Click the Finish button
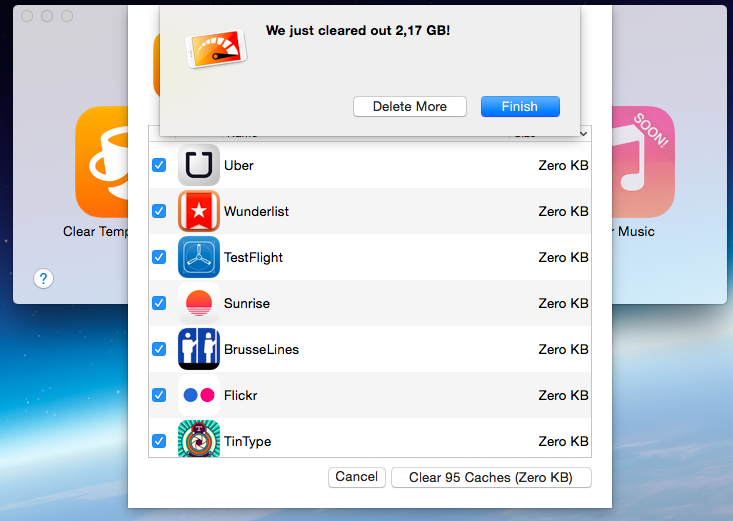Screen dimensions: 733x521 point(520,107)
